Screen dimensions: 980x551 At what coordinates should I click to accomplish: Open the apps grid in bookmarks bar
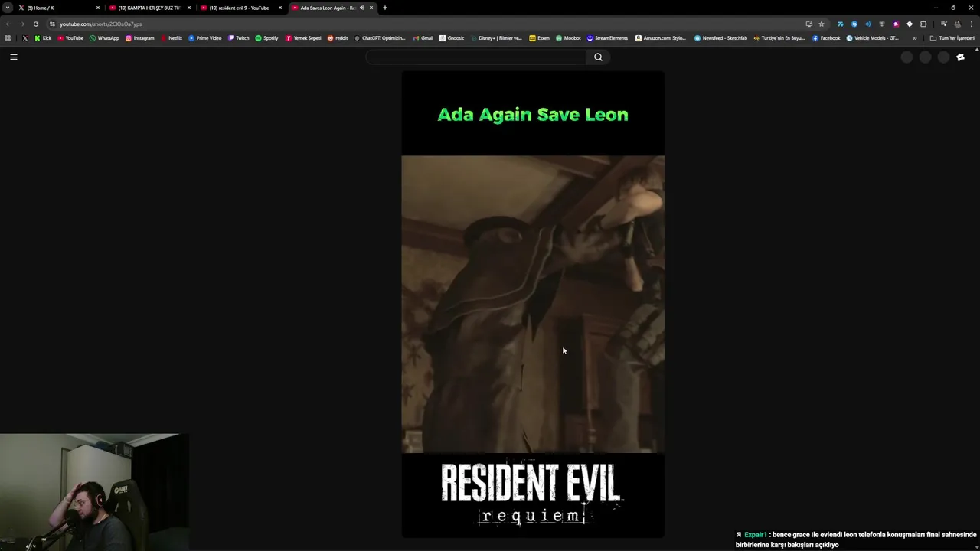pos(8,37)
